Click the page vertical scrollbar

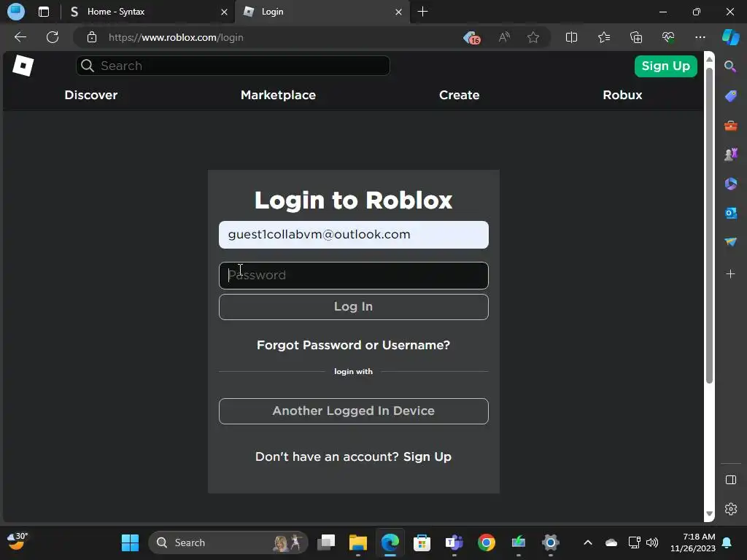click(x=709, y=226)
